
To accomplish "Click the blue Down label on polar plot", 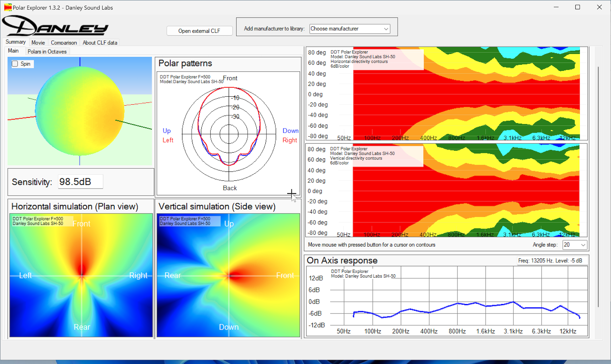I will coord(291,131).
